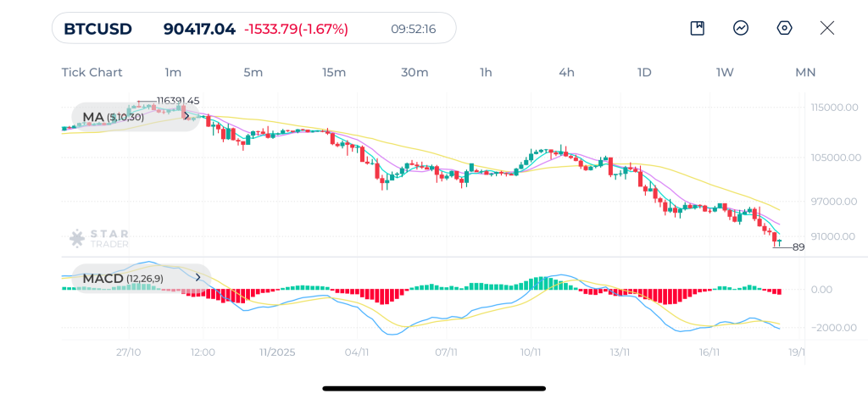Screen dimensions: 868x399
Task: Expand the MACD (12,26,9) indicator chevron
Action: [x=198, y=277]
